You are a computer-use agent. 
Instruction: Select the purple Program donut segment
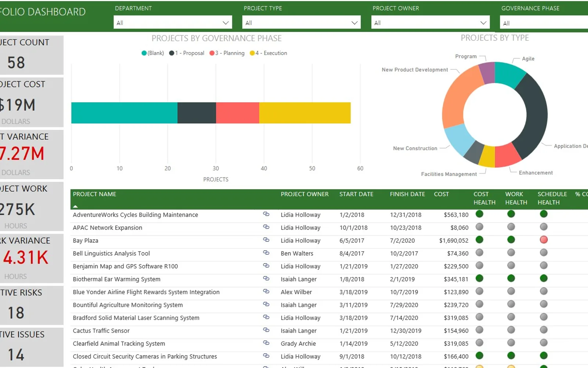tap(487, 72)
